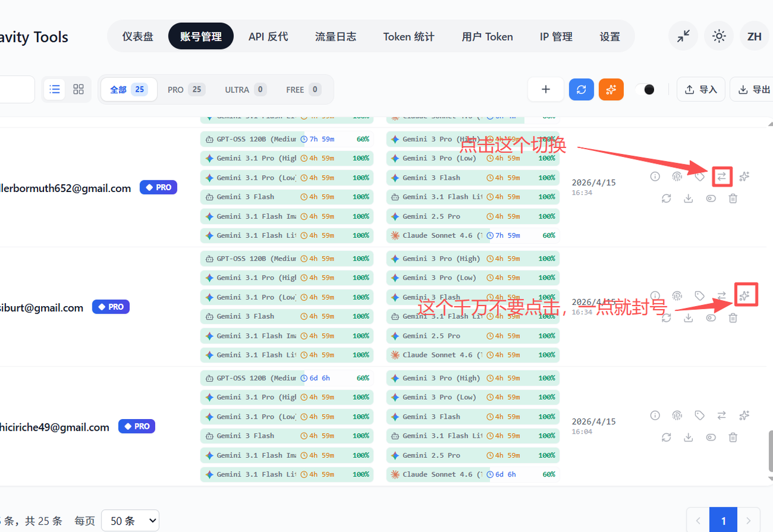
Task: Click the plus add-account button
Action: point(546,89)
